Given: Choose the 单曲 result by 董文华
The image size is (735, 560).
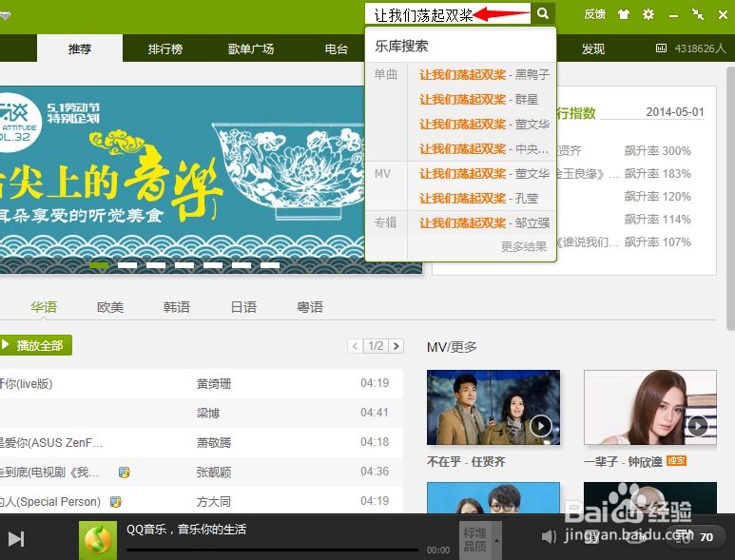Looking at the screenshot, I should coord(484,125).
